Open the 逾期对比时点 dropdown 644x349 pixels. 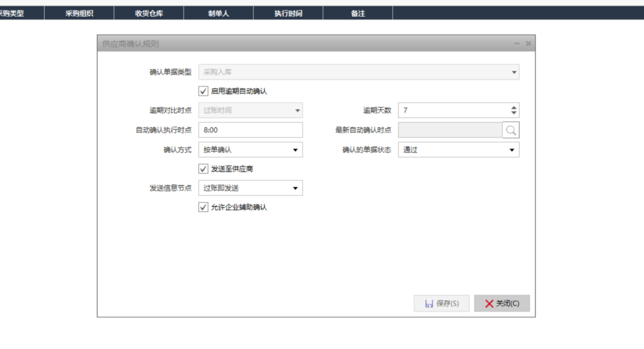(x=298, y=111)
